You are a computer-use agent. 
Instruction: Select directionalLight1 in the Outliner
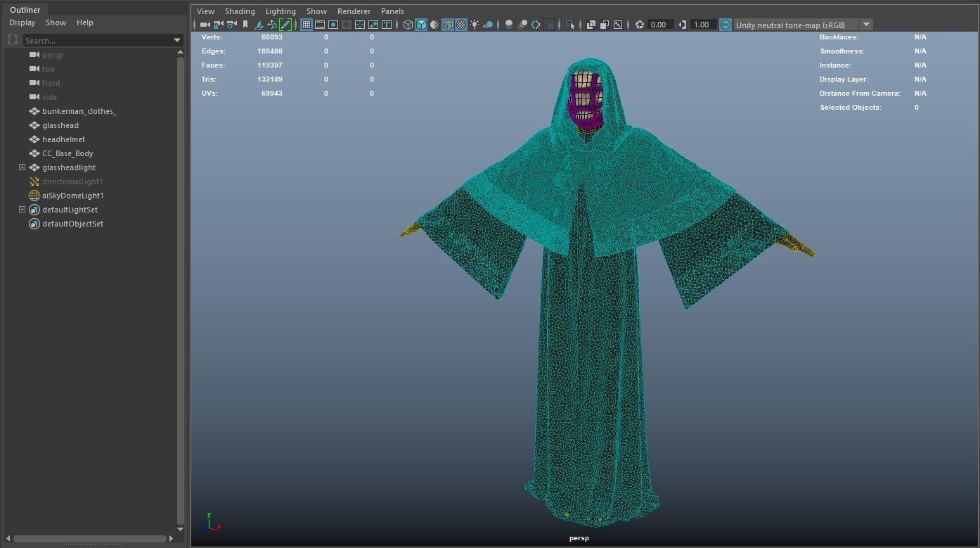pyautogui.click(x=72, y=181)
